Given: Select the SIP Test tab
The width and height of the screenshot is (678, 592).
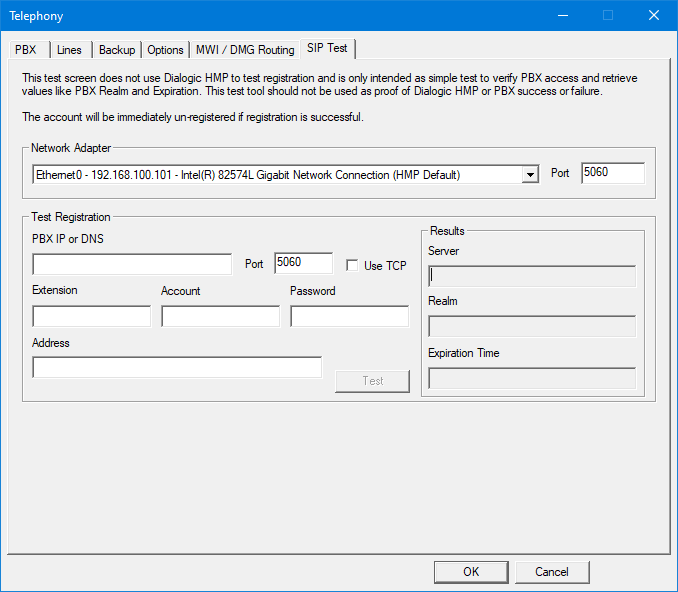Looking at the screenshot, I should point(328,49).
